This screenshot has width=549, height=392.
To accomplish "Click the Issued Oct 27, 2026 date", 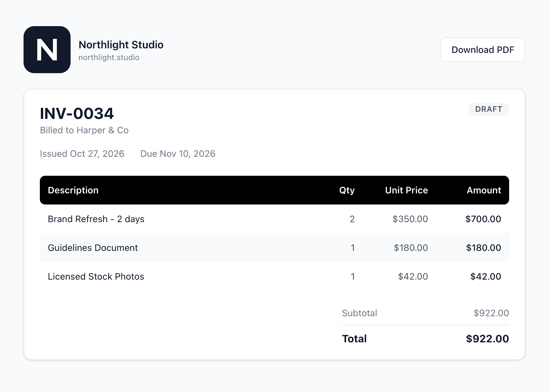I will [x=82, y=154].
